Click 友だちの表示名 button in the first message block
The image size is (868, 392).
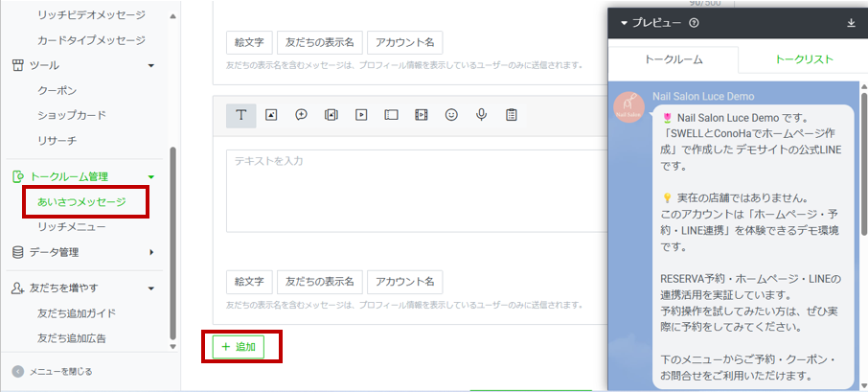(319, 42)
